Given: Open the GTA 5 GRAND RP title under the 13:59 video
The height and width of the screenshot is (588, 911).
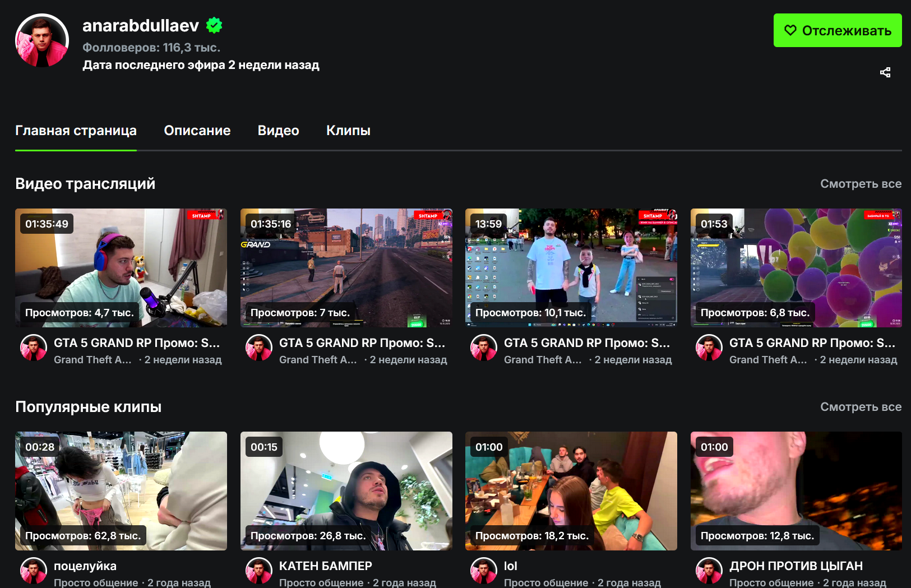Looking at the screenshot, I should coord(587,343).
